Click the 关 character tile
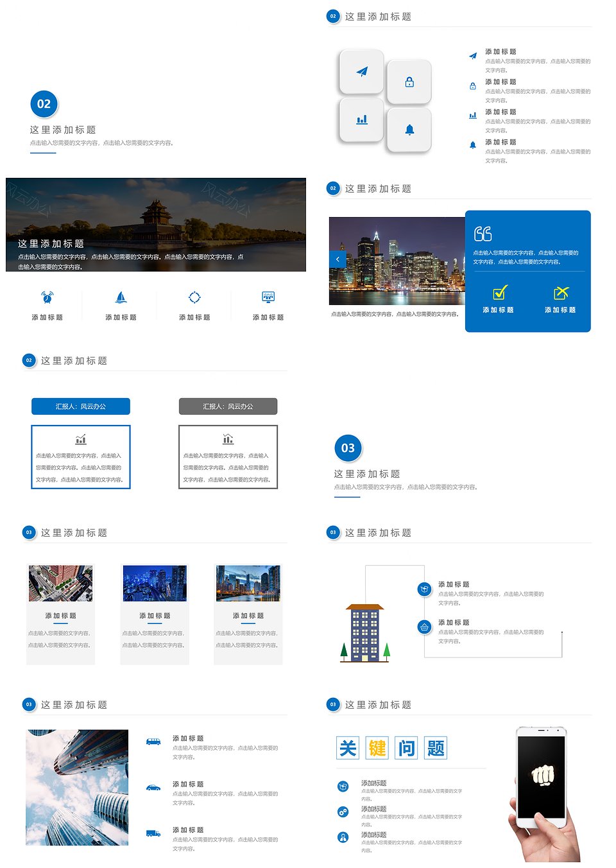The image size is (616, 868). point(348,748)
